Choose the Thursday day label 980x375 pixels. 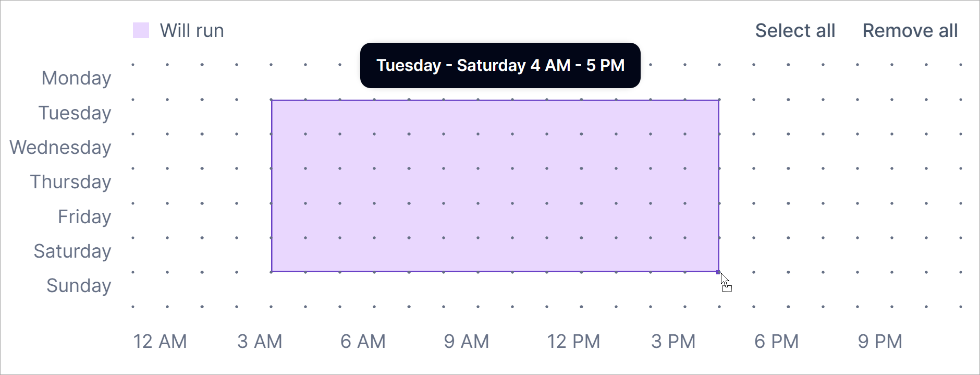point(70,182)
